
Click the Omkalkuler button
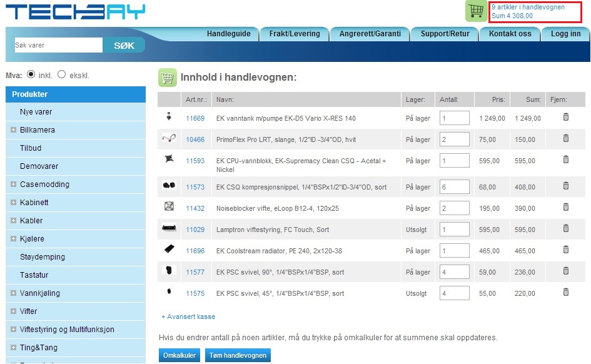[x=179, y=355]
